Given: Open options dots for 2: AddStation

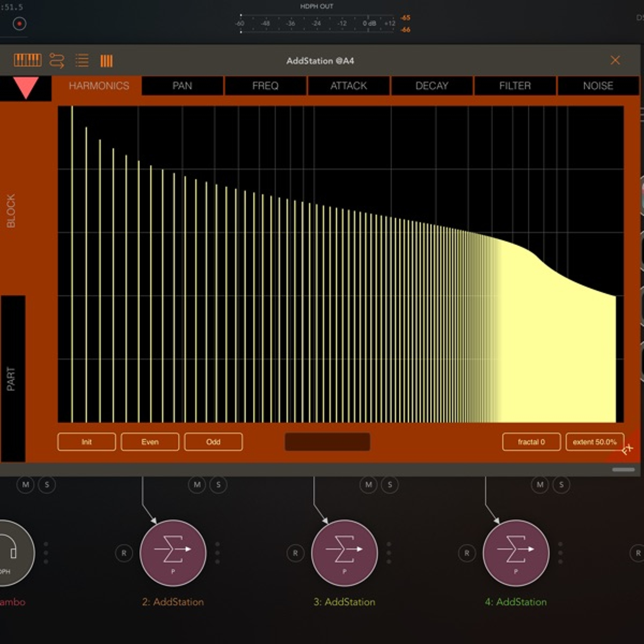Looking at the screenshot, I should [217, 553].
